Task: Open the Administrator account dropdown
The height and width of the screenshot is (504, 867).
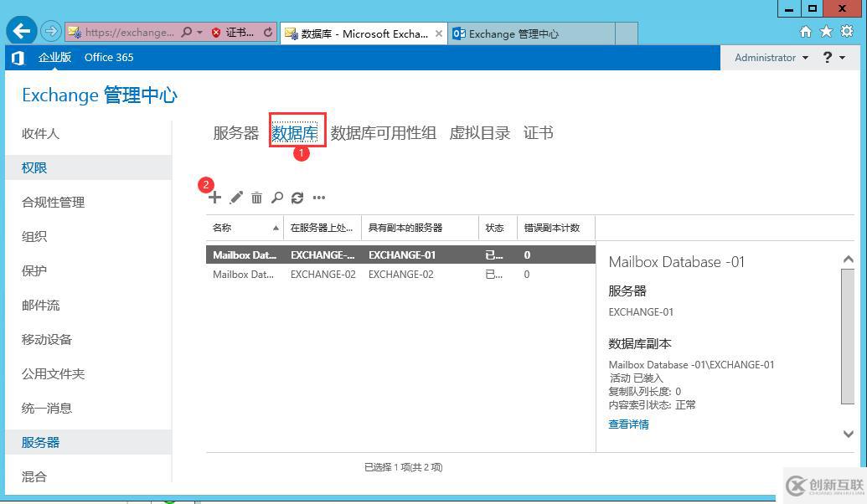Action: (771, 57)
